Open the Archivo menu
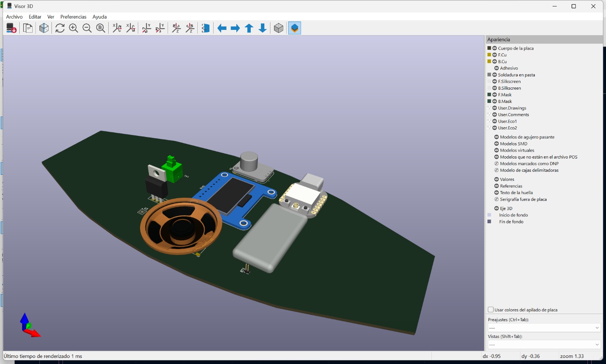Viewport: 606px width, 364px height. [14, 17]
